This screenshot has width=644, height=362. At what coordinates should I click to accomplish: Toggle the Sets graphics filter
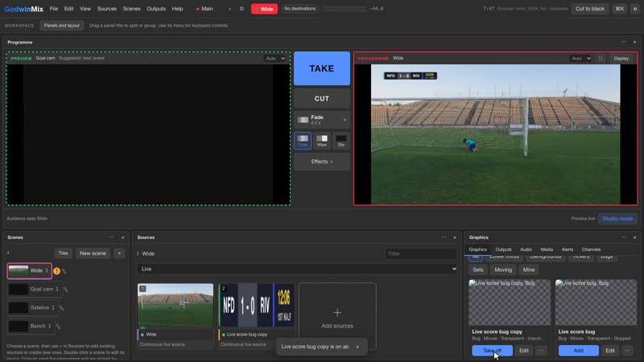coord(478,269)
